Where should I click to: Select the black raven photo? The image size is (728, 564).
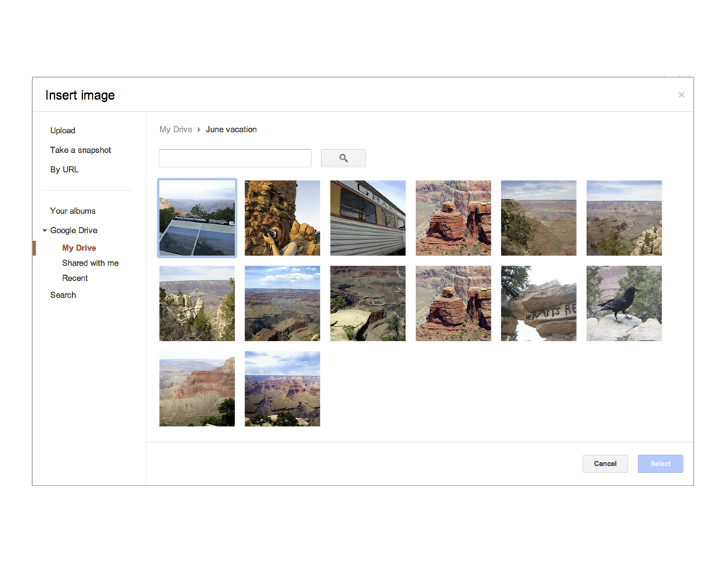(x=624, y=303)
